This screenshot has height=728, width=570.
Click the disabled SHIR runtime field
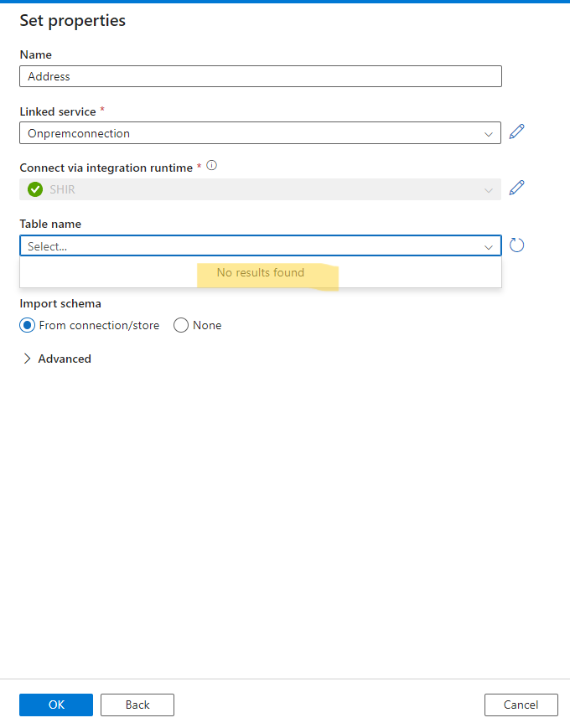pyautogui.click(x=251, y=189)
